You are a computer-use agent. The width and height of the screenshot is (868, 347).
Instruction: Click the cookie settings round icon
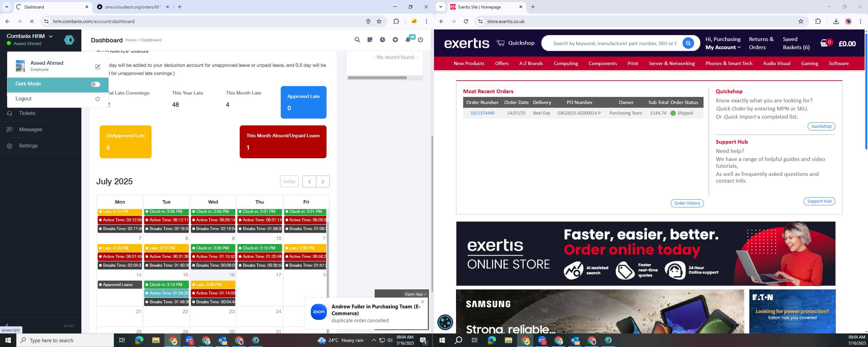[x=445, y=322]
